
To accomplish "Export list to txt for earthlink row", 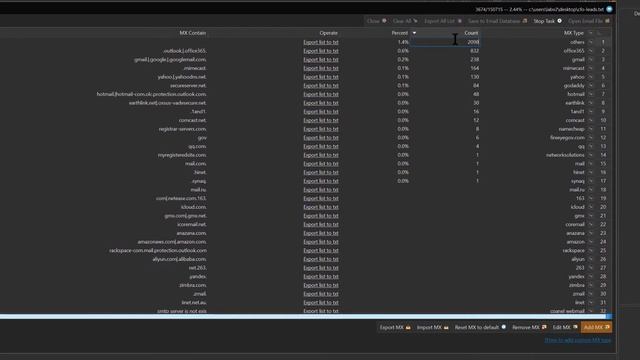I will [321, 103].
